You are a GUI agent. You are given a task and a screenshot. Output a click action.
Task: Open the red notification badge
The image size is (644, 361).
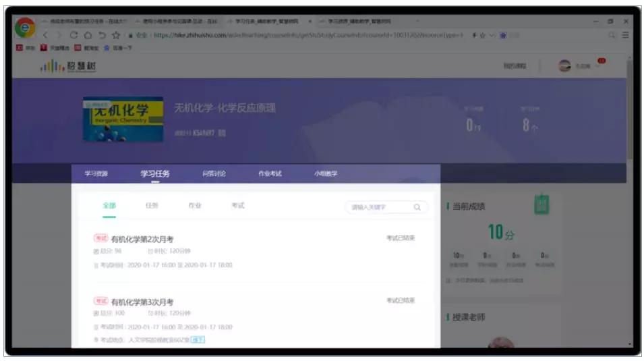[602, 61]
